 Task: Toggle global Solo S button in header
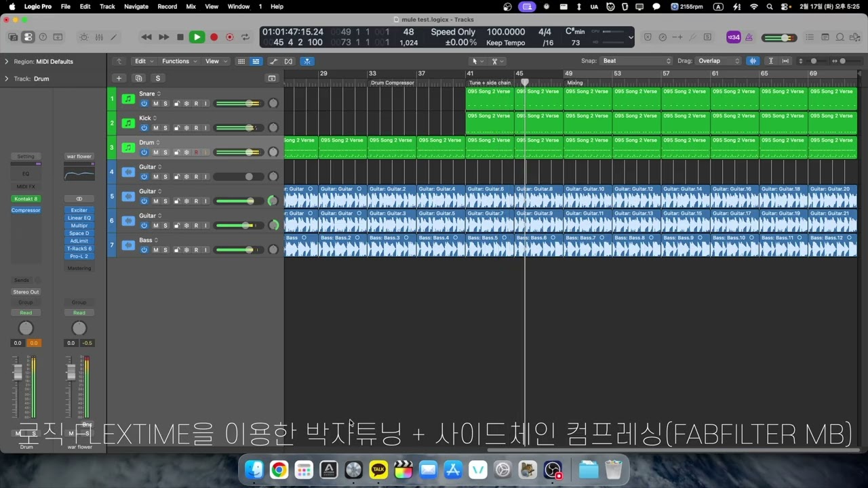(x=157, y=78)
